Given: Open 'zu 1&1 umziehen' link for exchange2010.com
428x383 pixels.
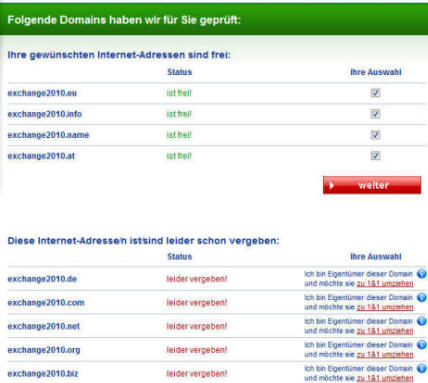Looking at the screenshot, I should point(385,307).
